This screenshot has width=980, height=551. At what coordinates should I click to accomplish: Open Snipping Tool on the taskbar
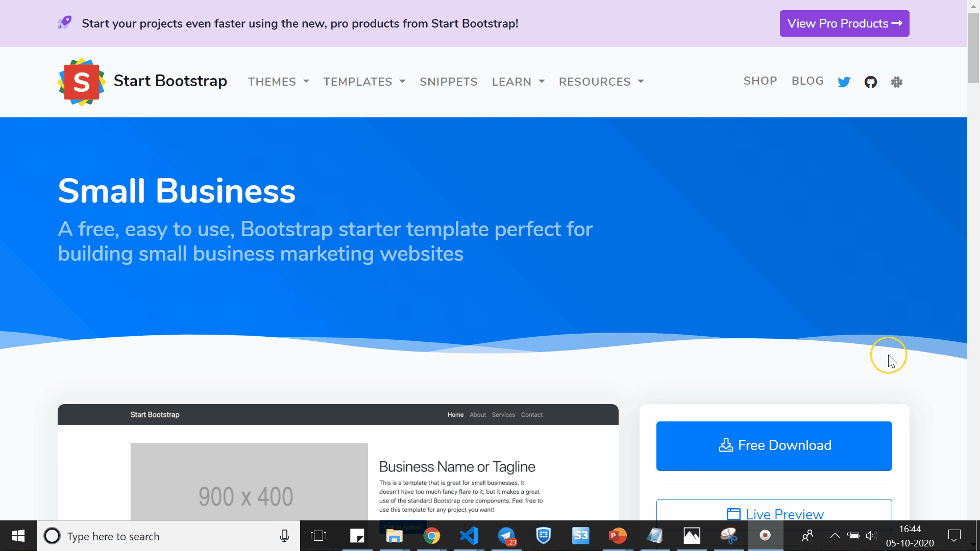click(729, 536)
